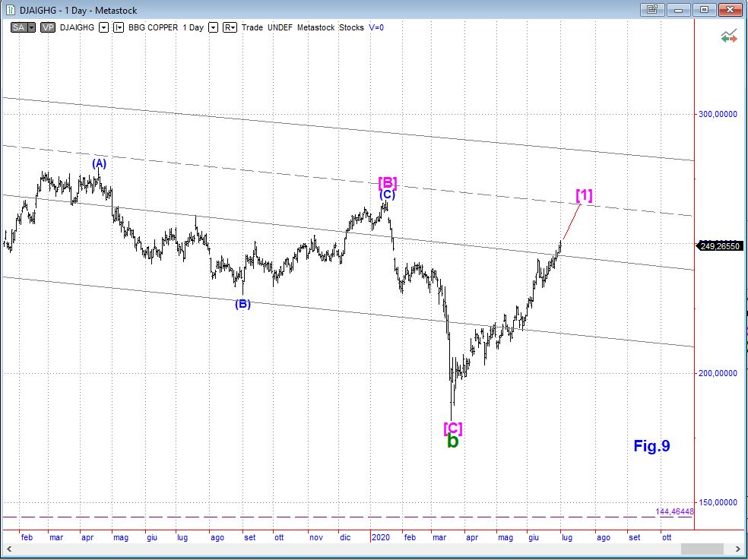Viewport: 748px width, 560px height.
Task: Click the Trade label in the header
Action: tap(252, 27)
